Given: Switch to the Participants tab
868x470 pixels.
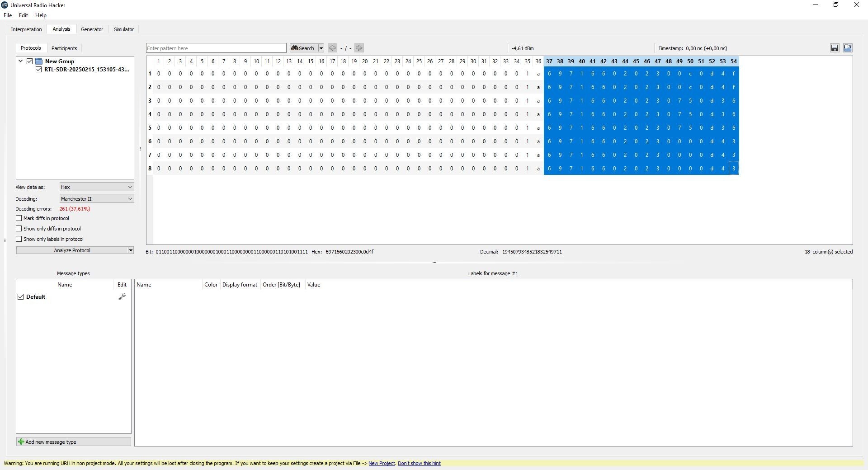Looking at the screenshot, I should (x=64, y=48).
